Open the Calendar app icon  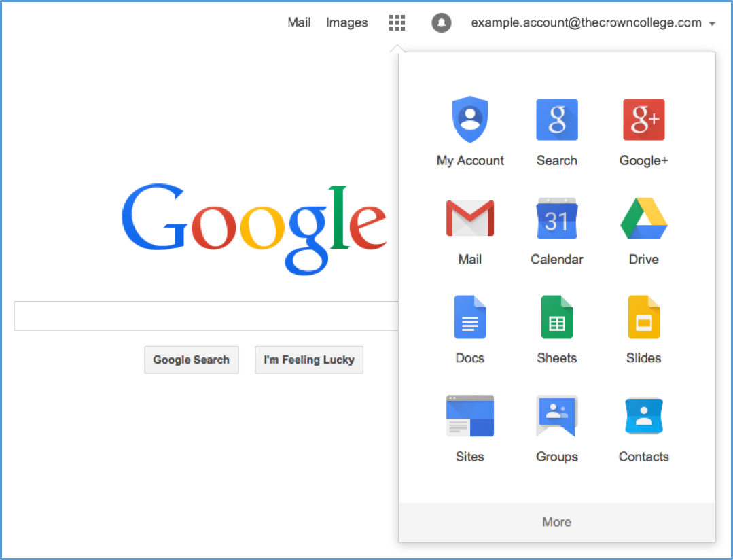point(557,218)
